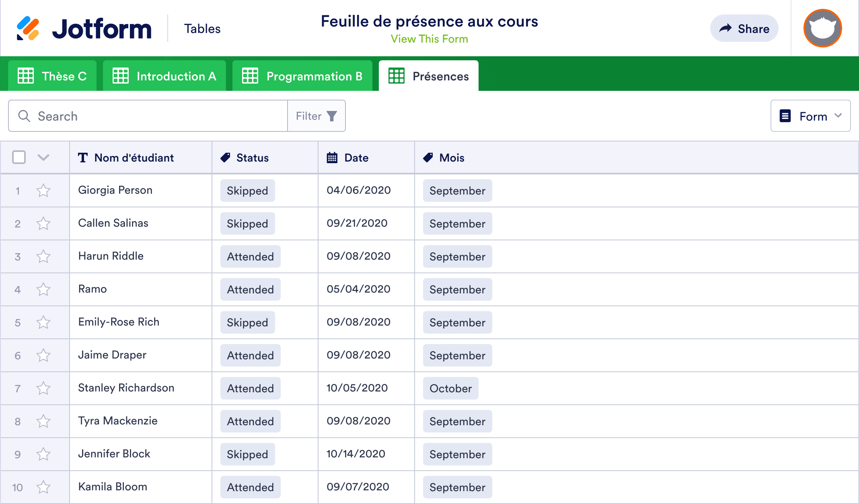Screen dimensions: 859x504
Task: Click the Présences tab grid icon
Action: click(397, 76)
